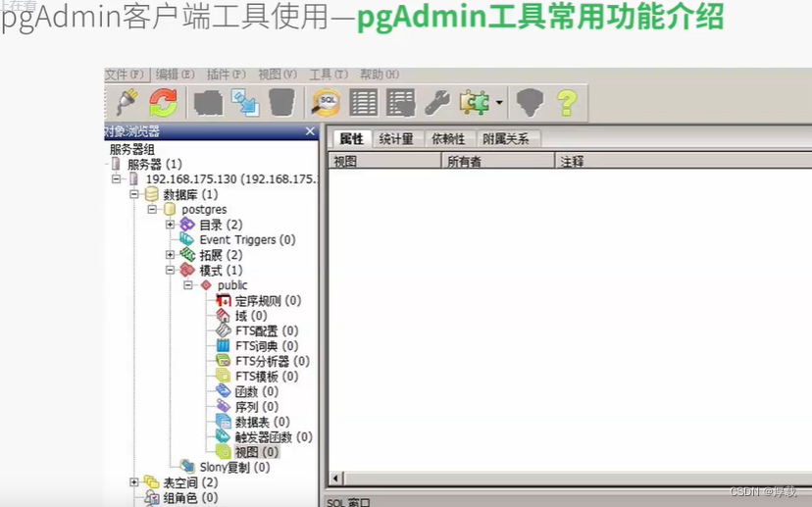Select the 目录 (2) catalog icon
Viewport: 812px width, 507px height.
187,225
